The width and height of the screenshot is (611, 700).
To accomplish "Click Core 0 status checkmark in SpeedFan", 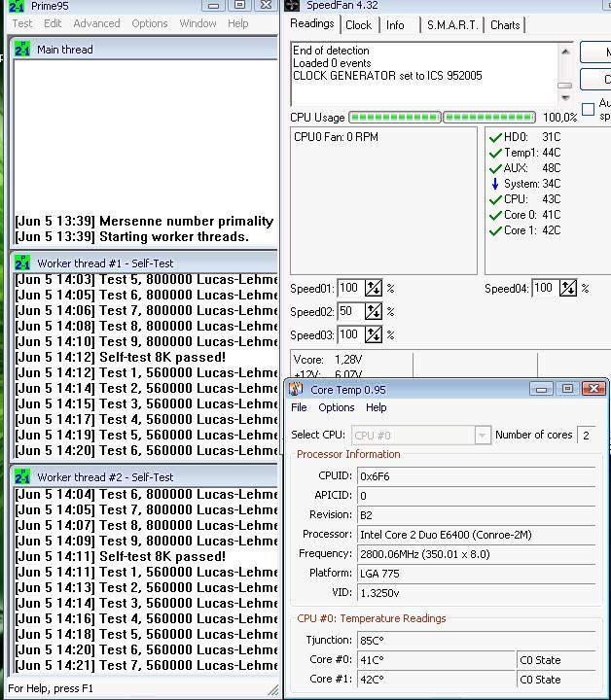I will [x=495, y=215].
